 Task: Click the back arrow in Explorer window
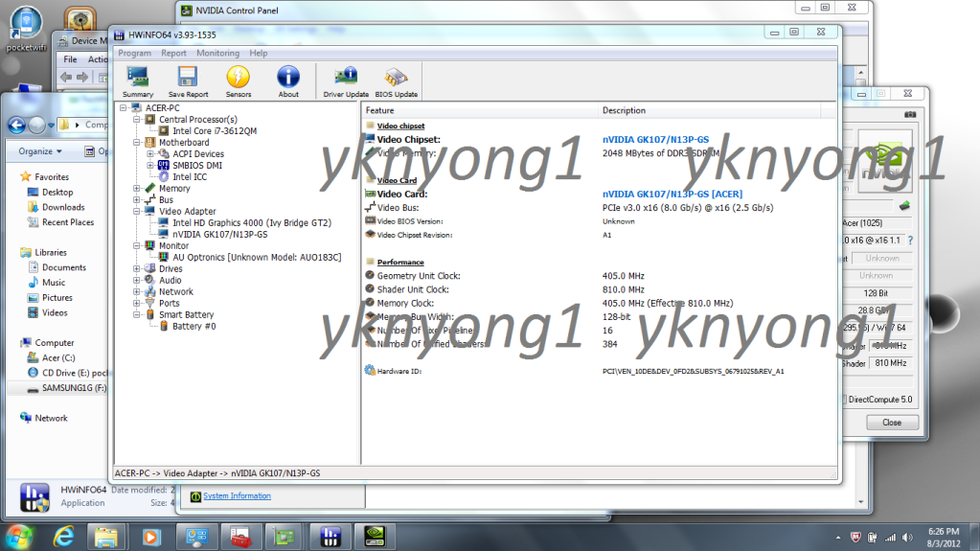[17, 126]
